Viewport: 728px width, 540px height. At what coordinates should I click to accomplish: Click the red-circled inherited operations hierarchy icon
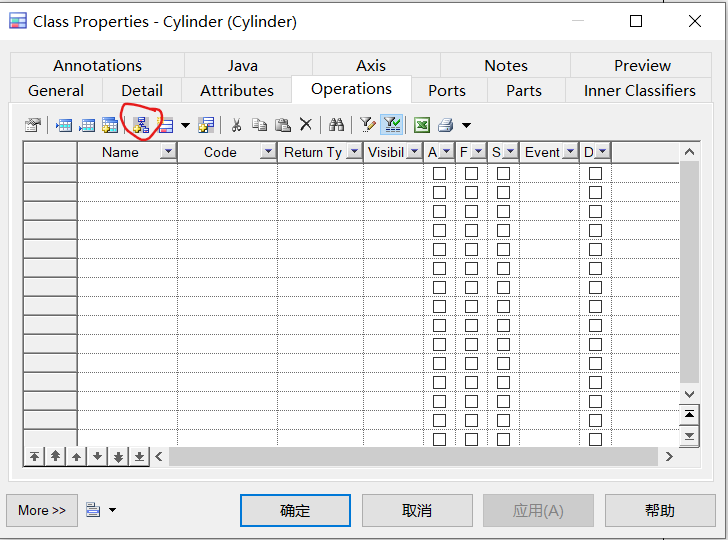(x=141, y=125)
